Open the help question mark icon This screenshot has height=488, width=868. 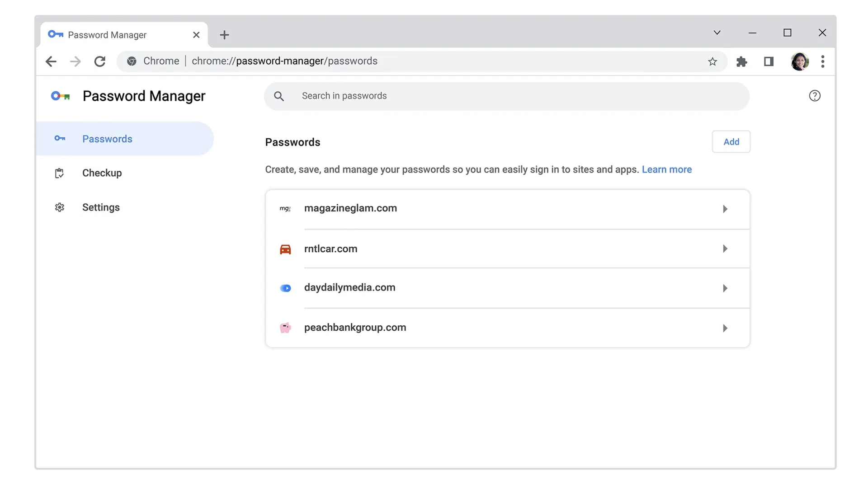point(815,95)
